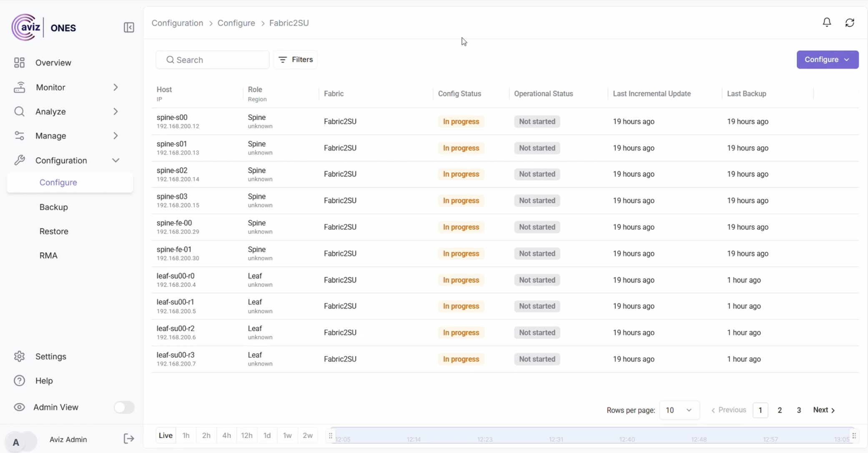This screenshot has height=453, width=868.
Task: Open the notifications bell
Action: tap(827, 23)
